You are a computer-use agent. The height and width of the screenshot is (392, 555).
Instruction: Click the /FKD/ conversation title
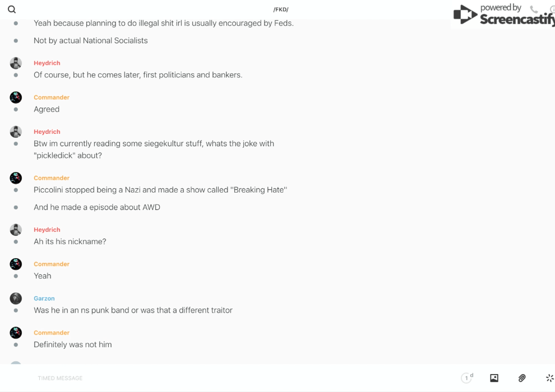tap(281, 10)
